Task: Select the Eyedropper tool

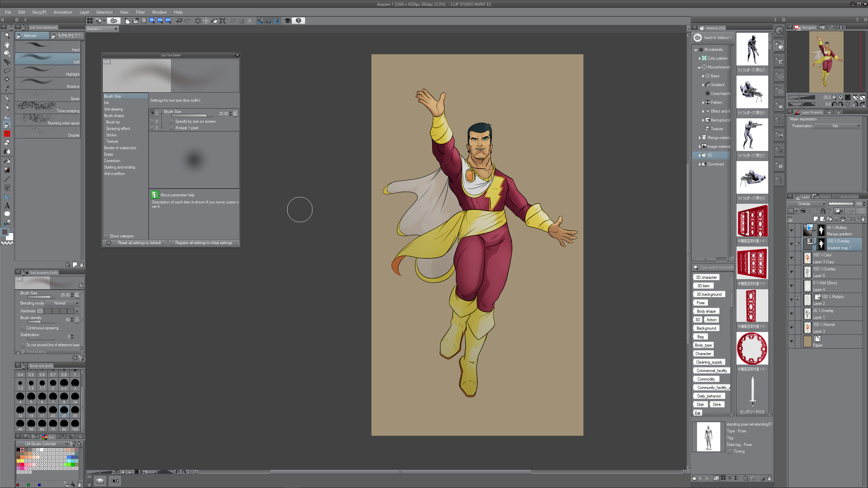Action: (7, 89)
